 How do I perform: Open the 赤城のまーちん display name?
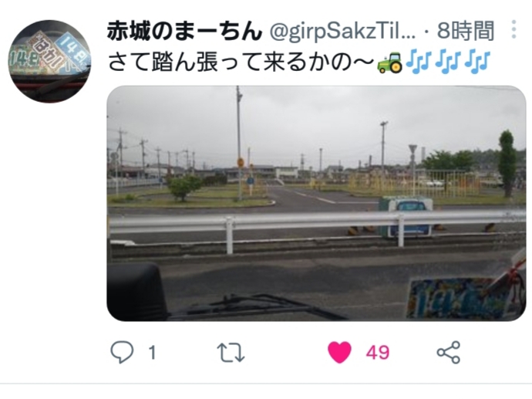pos(184,31)
